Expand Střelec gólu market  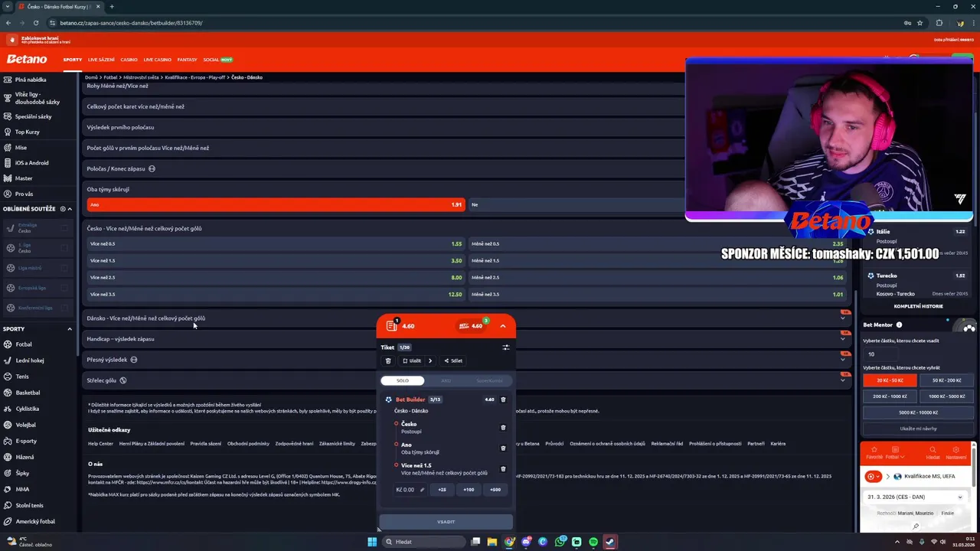point(467,380)
